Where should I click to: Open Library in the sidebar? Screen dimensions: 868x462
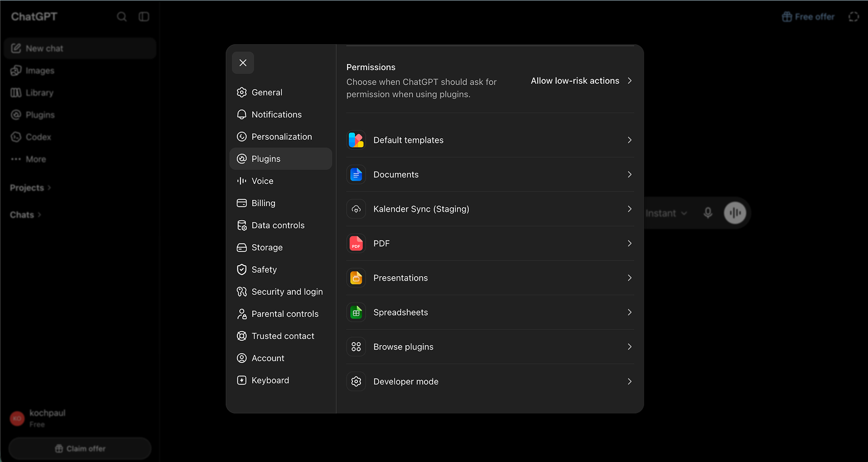(80, 93)
